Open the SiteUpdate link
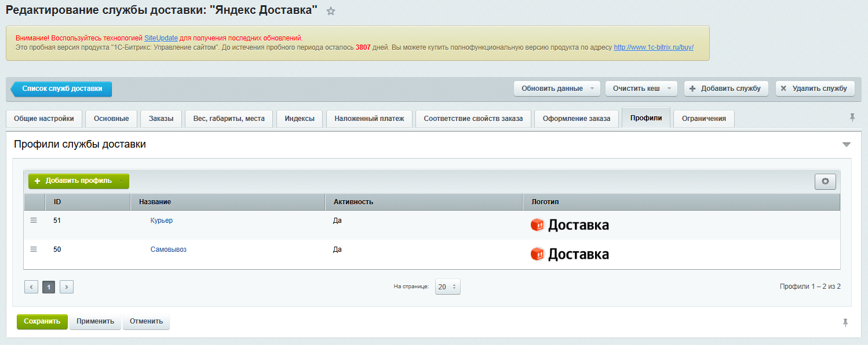868x345 pixels. (x=161, y=38)
